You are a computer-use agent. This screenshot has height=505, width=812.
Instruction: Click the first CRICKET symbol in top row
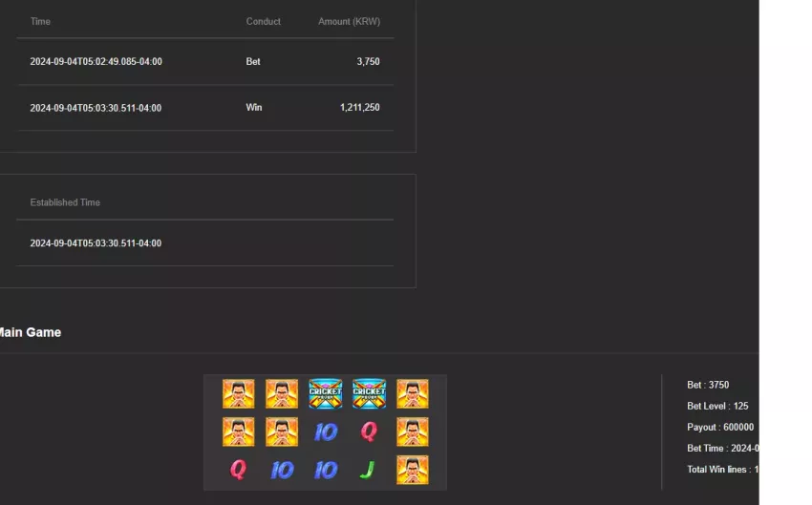[326, 393]
